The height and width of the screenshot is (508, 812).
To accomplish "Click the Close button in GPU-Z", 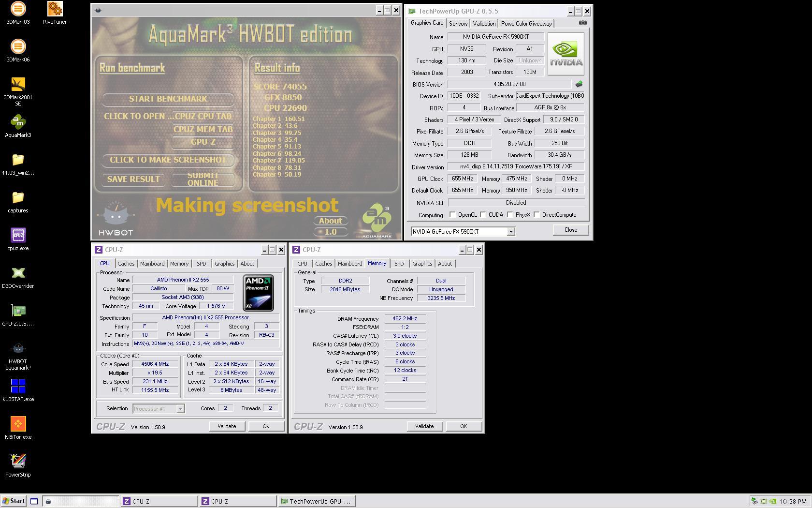I will point(570,230).
